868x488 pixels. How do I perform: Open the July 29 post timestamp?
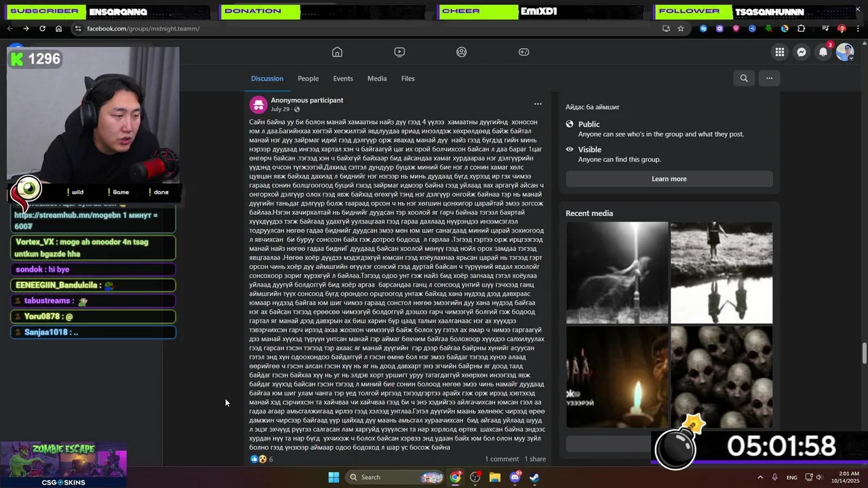point(280,109)
